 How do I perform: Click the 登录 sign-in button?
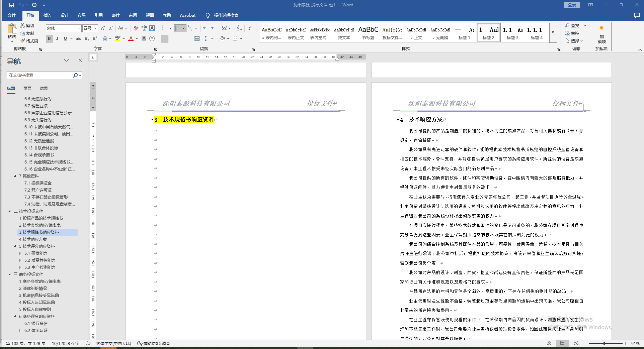click(x=572, y=5)
